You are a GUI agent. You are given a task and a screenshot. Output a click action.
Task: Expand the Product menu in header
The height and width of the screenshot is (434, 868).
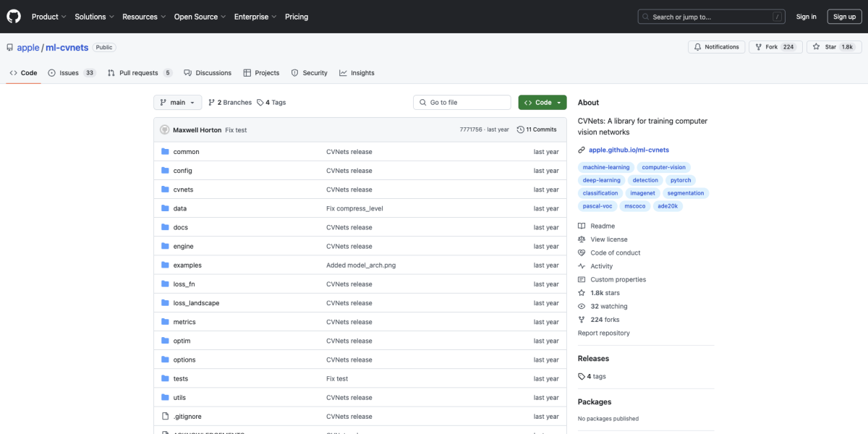pyautogui.click(x=48, y=17)
